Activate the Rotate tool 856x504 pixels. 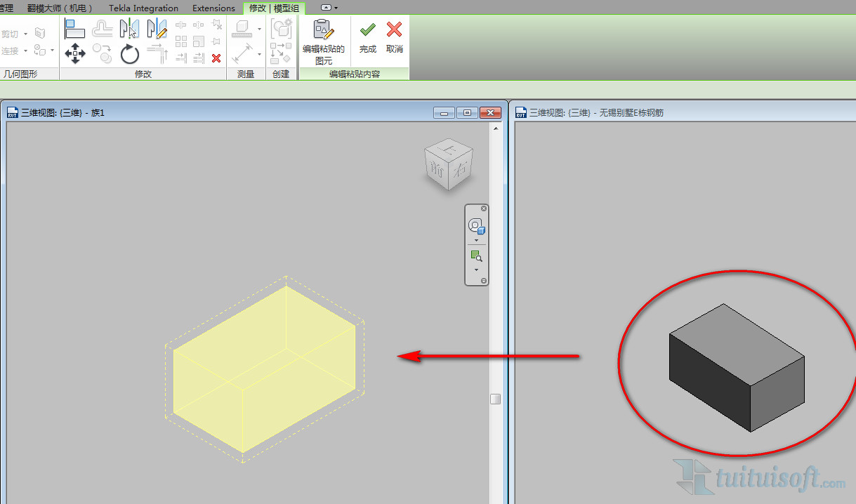[x=130, y=53]
